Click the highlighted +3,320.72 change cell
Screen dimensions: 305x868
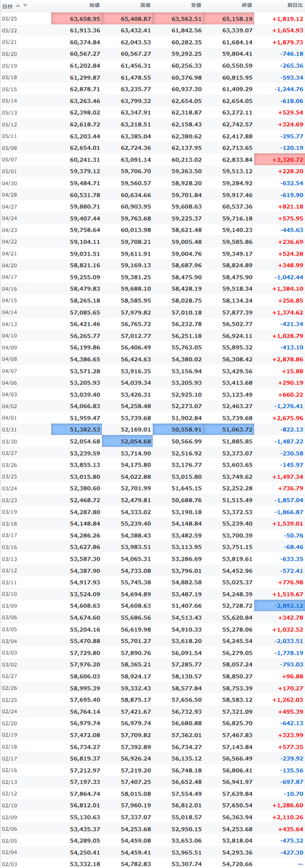(279, 159)
